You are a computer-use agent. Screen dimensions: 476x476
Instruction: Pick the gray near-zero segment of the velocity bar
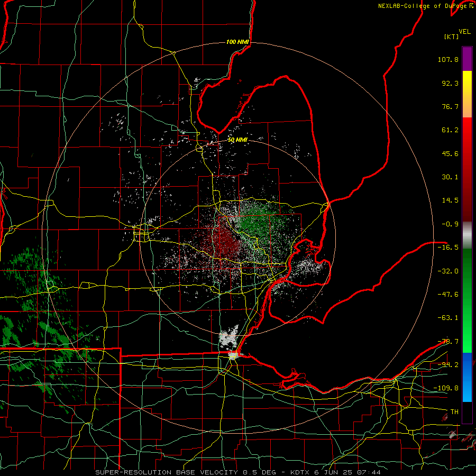click(x=467, y=235)
